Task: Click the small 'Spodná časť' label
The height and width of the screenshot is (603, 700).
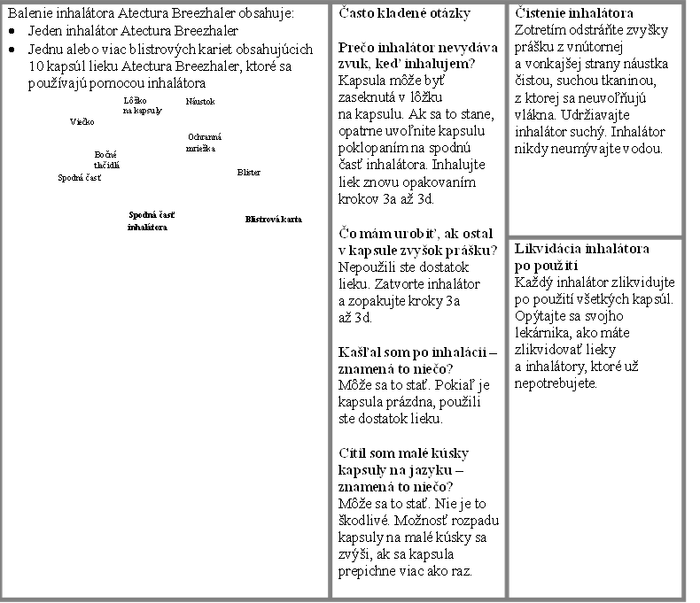Action: (x=80, y=178)
